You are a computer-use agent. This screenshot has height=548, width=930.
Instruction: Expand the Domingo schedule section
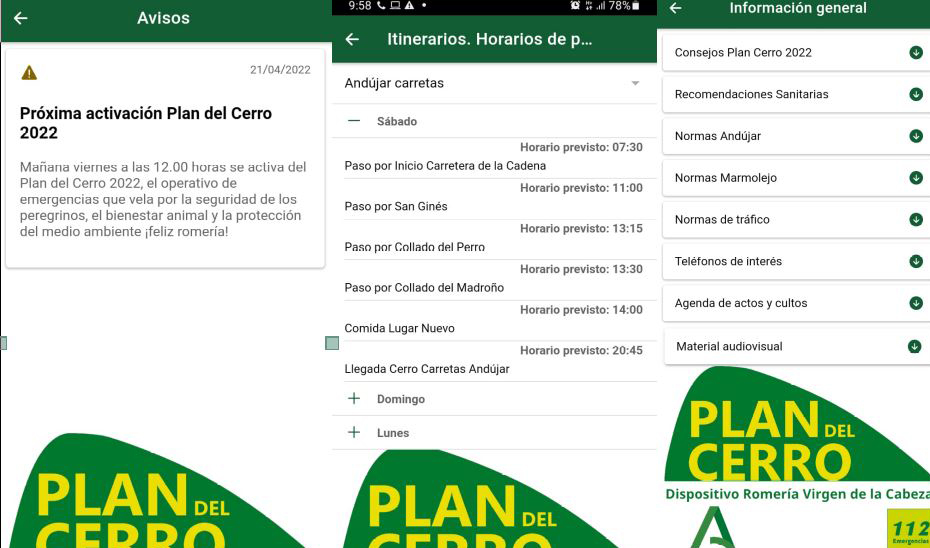point(354,399)
